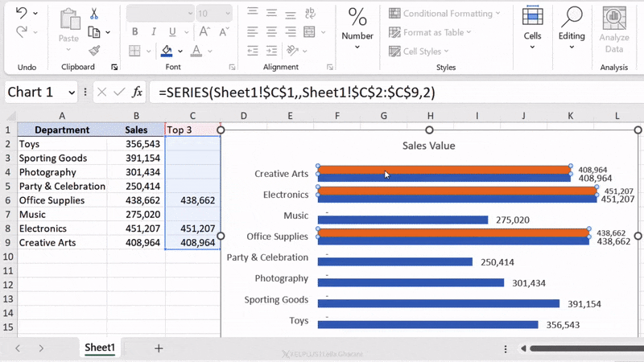
Task: Toggle Underline formatting
Action: click(x=172, y=31)
